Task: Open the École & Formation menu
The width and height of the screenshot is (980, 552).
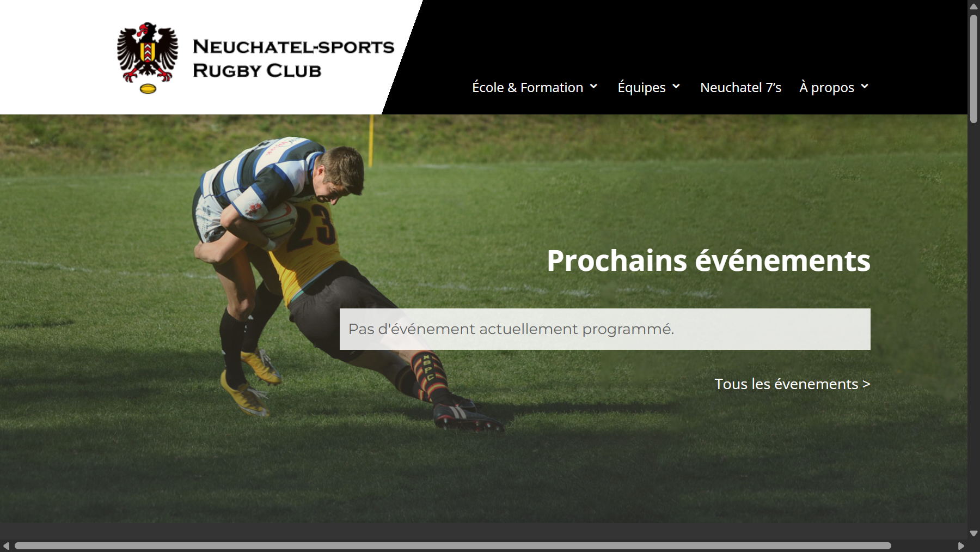Action: pyautogui.click(x=528, y=87)
